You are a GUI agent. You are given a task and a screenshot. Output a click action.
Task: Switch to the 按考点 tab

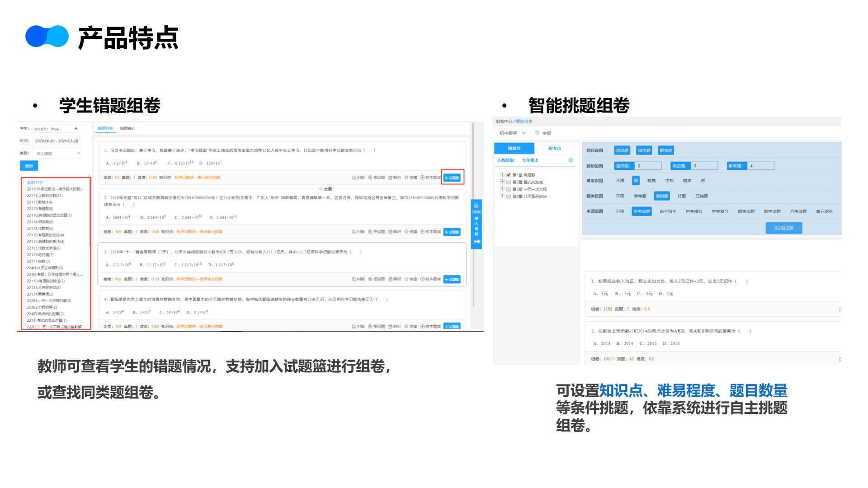[554, 148]
